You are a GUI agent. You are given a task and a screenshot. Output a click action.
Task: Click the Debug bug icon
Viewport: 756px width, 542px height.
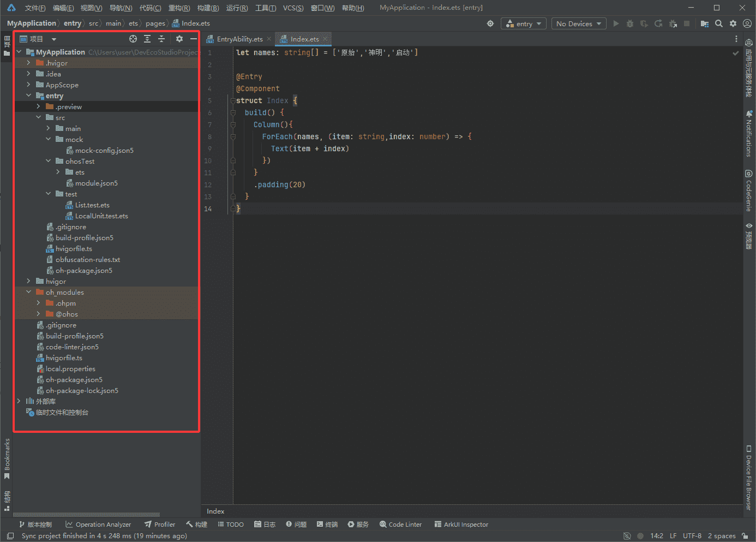tap(630, 23)
